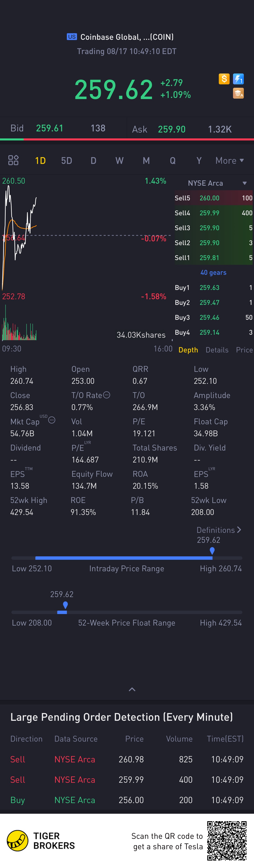Tap the 52wk High 429.54 value
Screen dimensions: 254x868
(x=22, y=512)
